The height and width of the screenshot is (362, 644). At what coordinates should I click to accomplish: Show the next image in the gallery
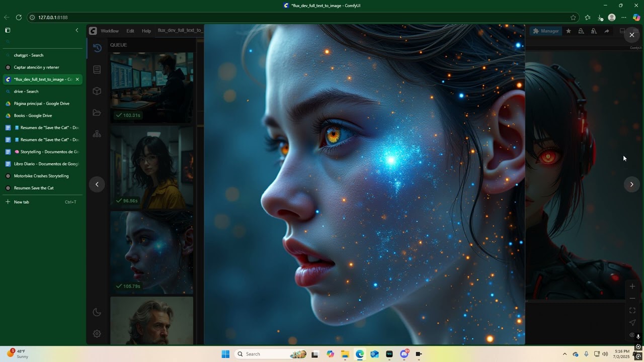coord(632,184)
